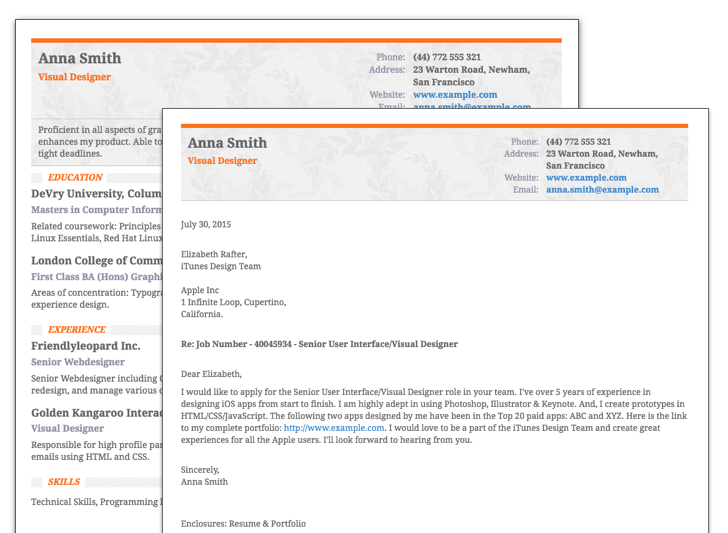Viewport: 728px width, 533px height.
Task: Click the recipient line Elizabeth Rafter,
Action: click(x=214, y=254)
